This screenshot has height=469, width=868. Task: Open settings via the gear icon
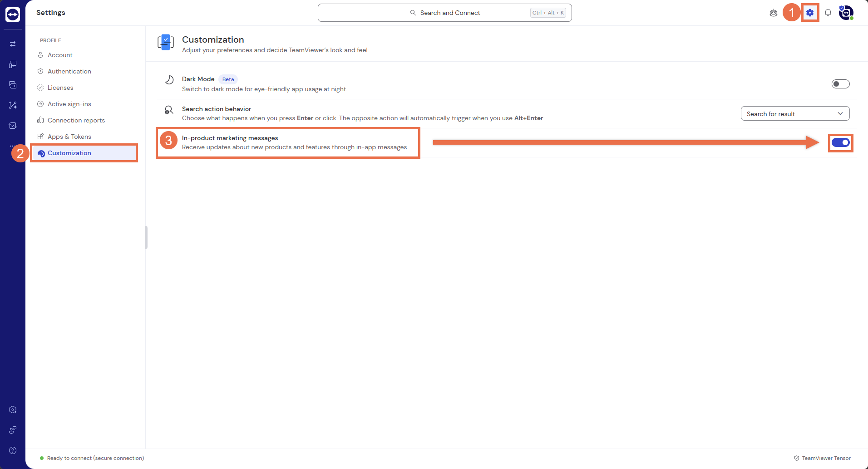tap(810, 13)
